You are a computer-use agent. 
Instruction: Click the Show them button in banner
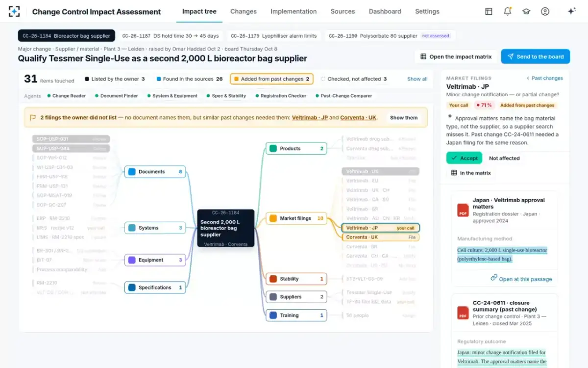tap(404, 118)
